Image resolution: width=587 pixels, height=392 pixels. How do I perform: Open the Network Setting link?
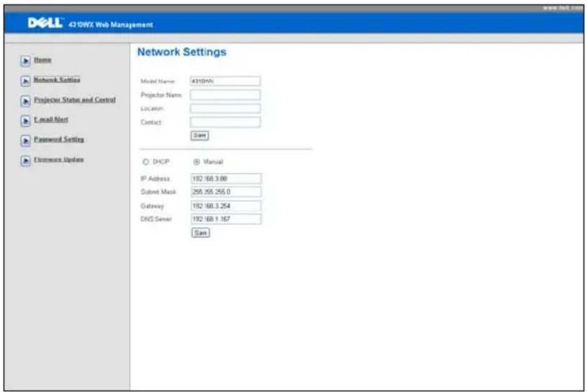coord(57,79)
